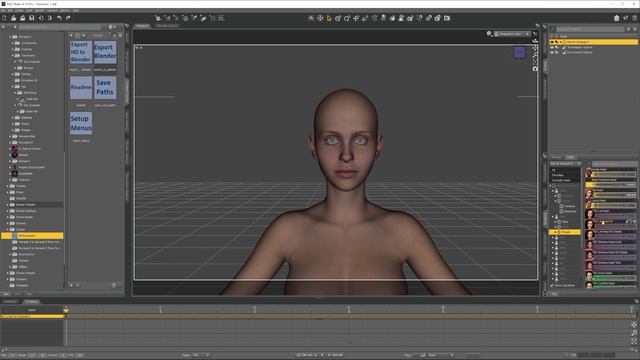The width and height of the screenshot is (640, 360).
Task: Toggle eye visibility of highlighted scene item
Action: point(552,42)
